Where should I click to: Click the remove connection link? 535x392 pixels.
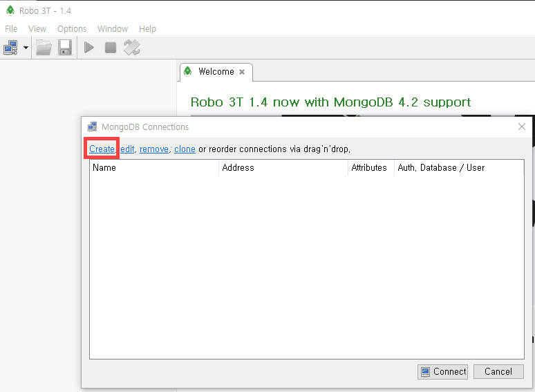click(x=154, y=149)
